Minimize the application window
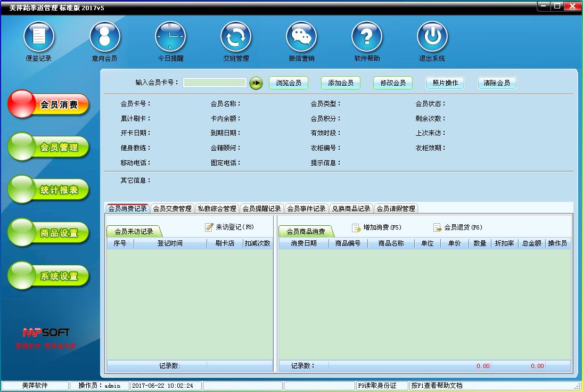The width and height of the screenshot is (583, 392). (544, 6)
